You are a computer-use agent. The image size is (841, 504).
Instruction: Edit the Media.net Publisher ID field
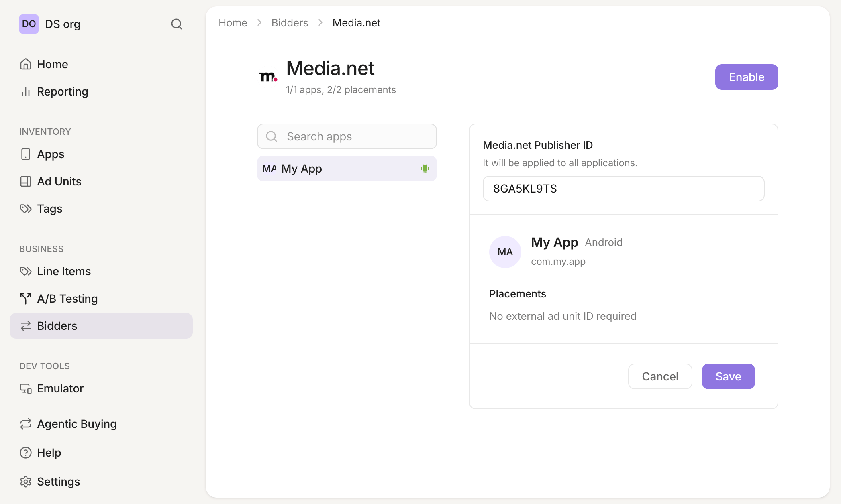click(624, 189)
